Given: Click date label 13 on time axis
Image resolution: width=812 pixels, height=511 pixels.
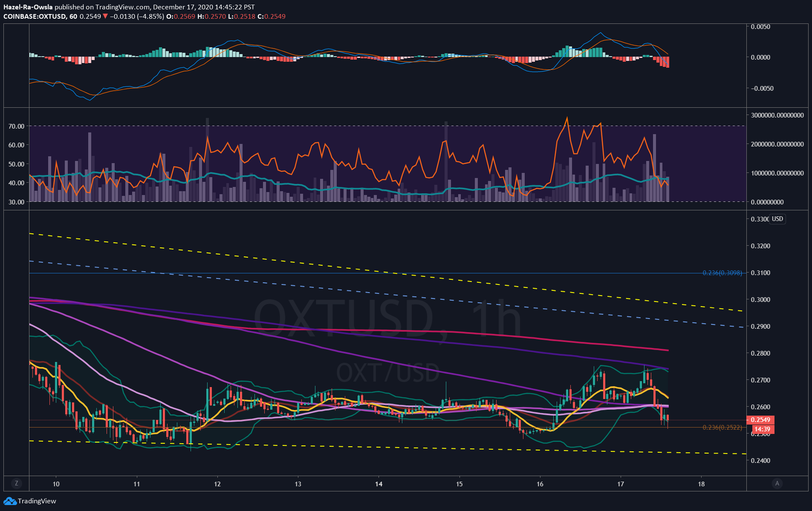Looking at the screenshot, I should click(x=298, y=484).
